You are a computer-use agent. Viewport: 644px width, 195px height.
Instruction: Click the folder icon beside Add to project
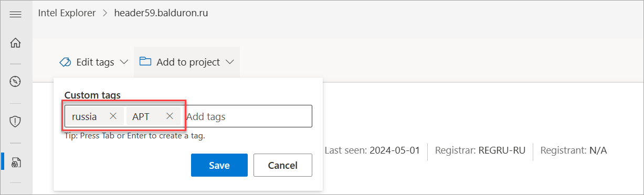click(x=145, y=62)
